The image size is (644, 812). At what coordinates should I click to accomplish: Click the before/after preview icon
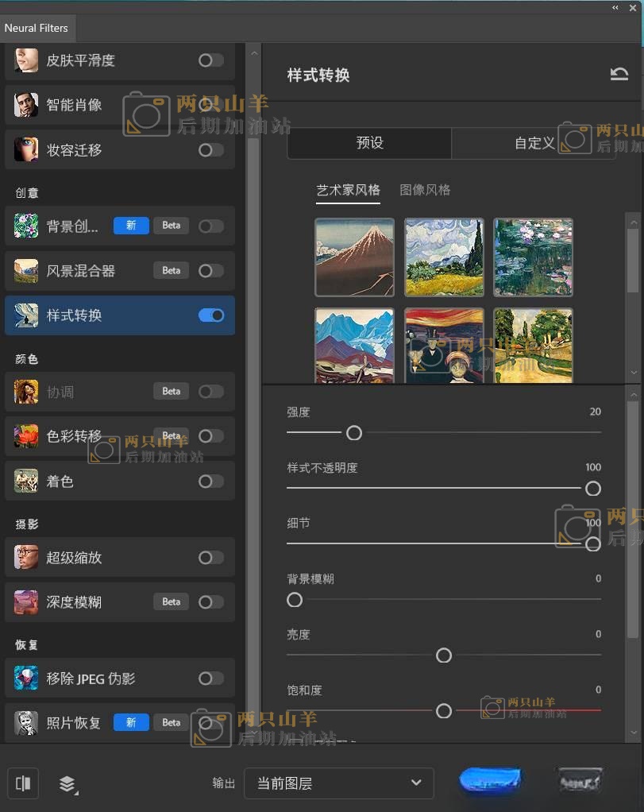(23, 783)
